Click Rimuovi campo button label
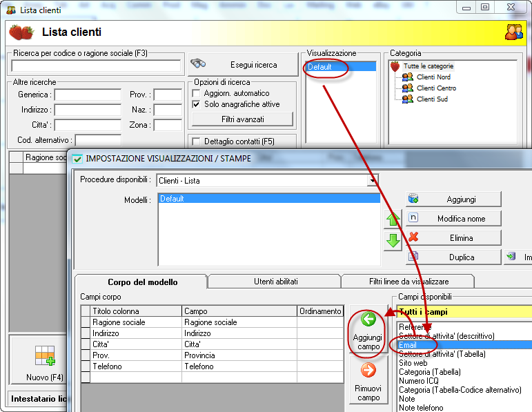 pos(368,393)
